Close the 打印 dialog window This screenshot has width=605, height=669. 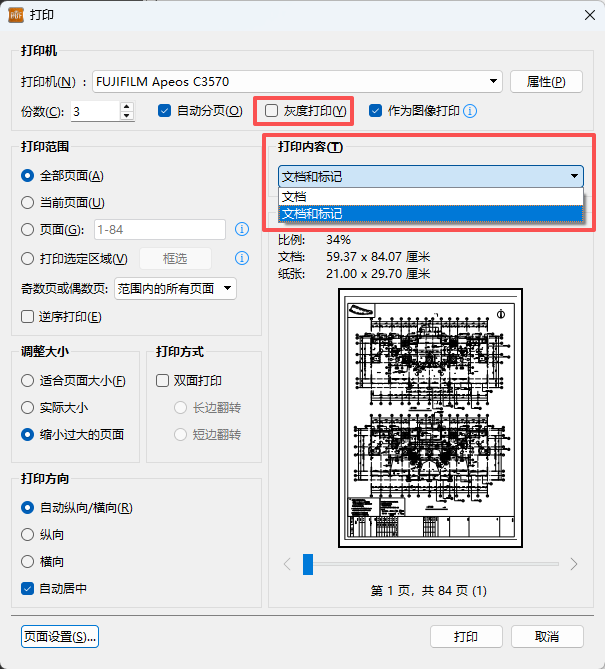click(x=581, y=16)
